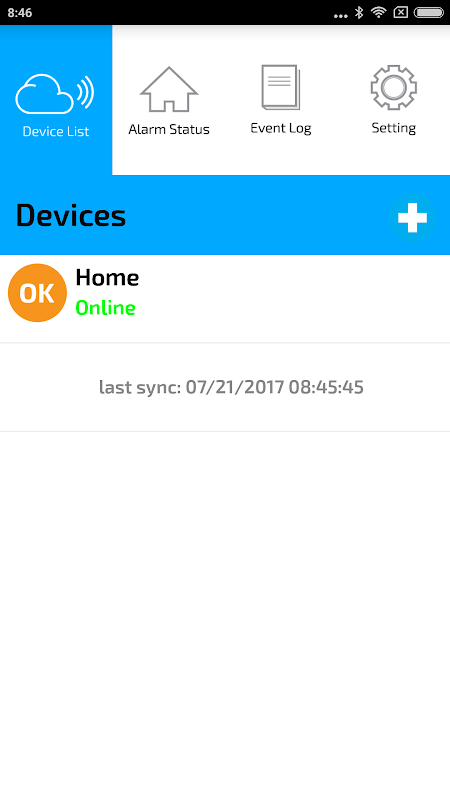
Task: Tap the cloud Device List icon
Action: coord(55,94)
